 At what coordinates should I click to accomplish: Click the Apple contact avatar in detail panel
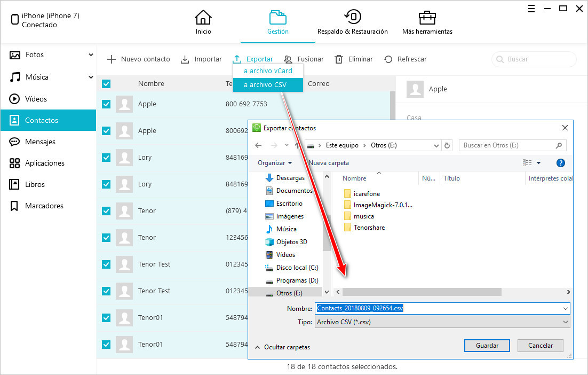click(x=415, y=89)
